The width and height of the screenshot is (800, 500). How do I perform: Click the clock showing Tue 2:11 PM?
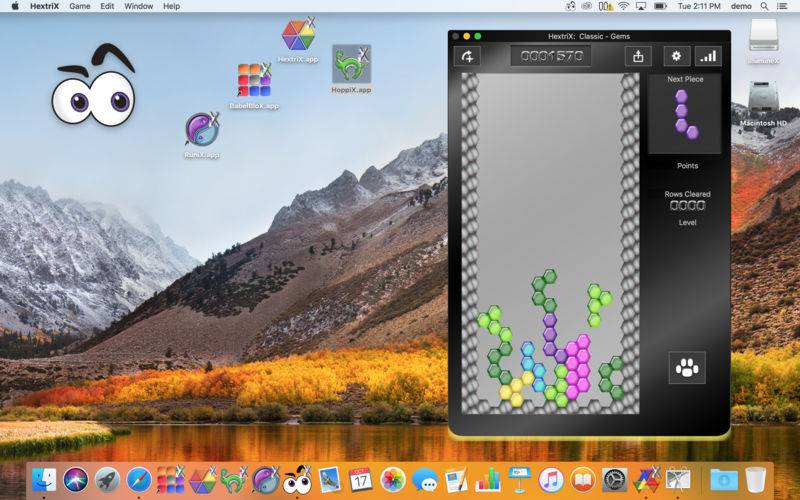[698, 6]
